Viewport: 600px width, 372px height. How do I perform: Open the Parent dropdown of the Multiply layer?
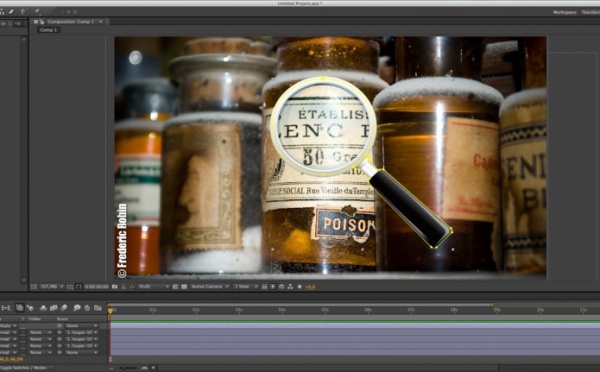(81, 326)
